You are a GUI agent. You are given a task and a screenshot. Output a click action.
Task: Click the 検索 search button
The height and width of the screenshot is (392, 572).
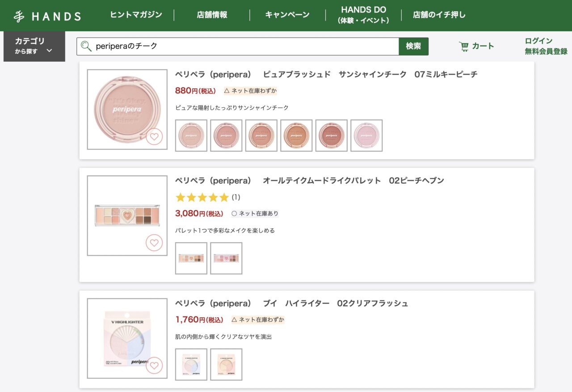click(413, 46)
